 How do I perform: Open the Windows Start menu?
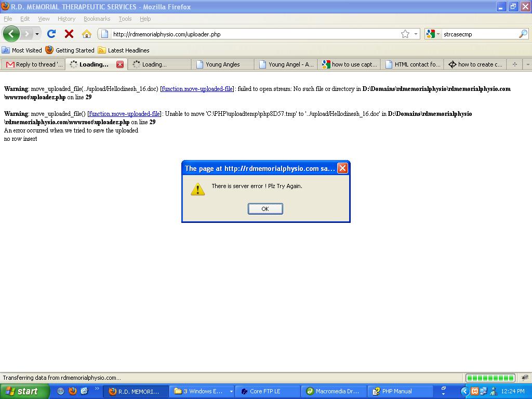pyautogui.click(x=24, y=391)
